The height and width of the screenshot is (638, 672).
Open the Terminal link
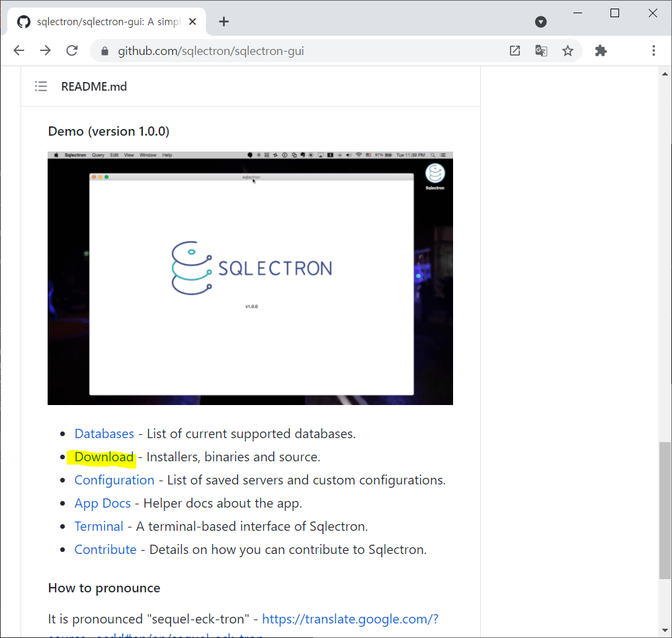point(99,526)
